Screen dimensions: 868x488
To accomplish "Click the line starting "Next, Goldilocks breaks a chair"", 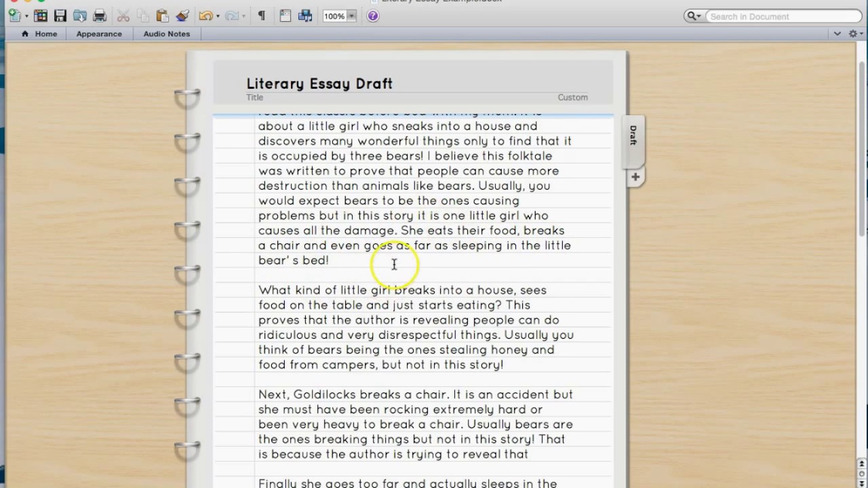I will click(x=416, y=394).
